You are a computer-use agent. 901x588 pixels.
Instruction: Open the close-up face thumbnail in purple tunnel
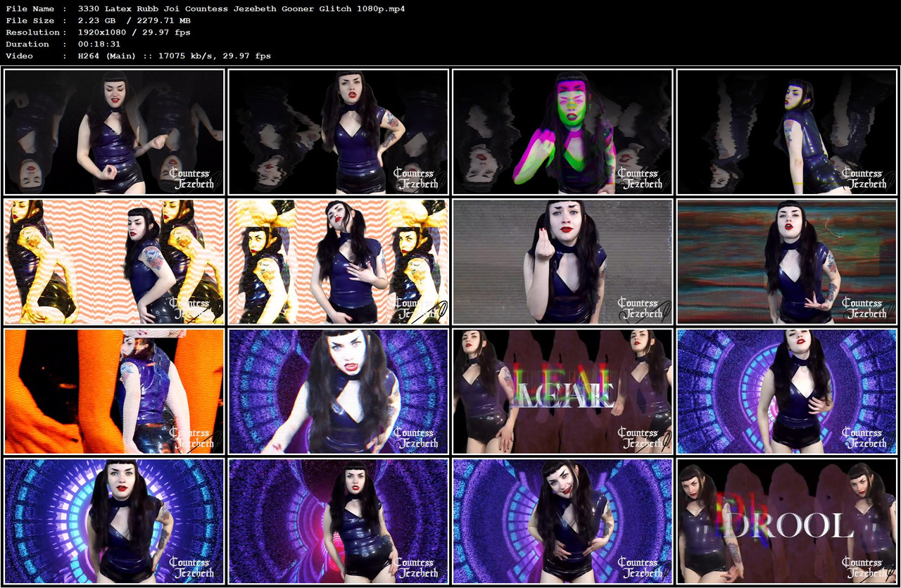tap(339, 391)
